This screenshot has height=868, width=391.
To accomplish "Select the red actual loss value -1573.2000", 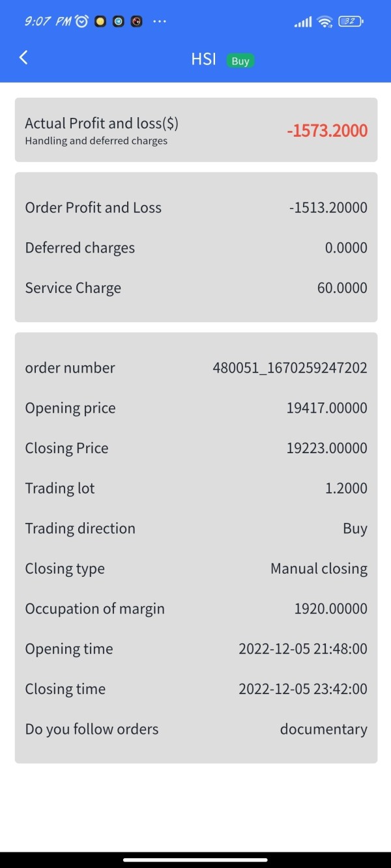I will tap(327, 131).
